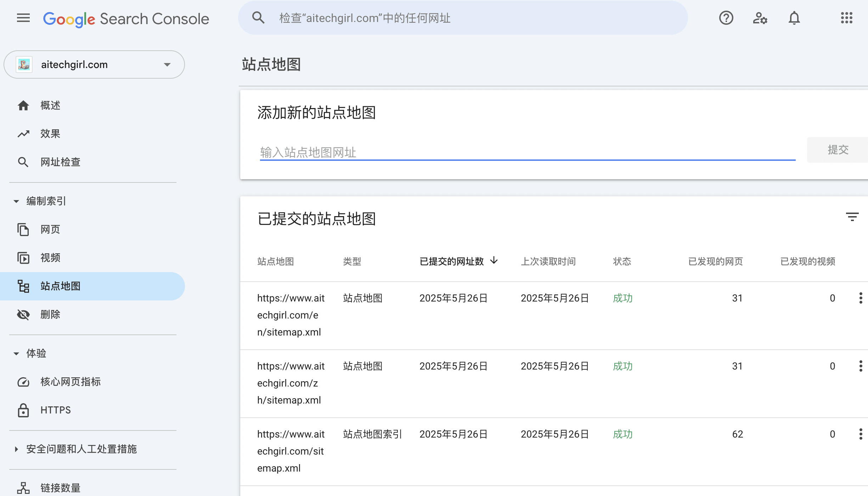
Task: Click the pages icon beside 网页
Action: [23, 230]
